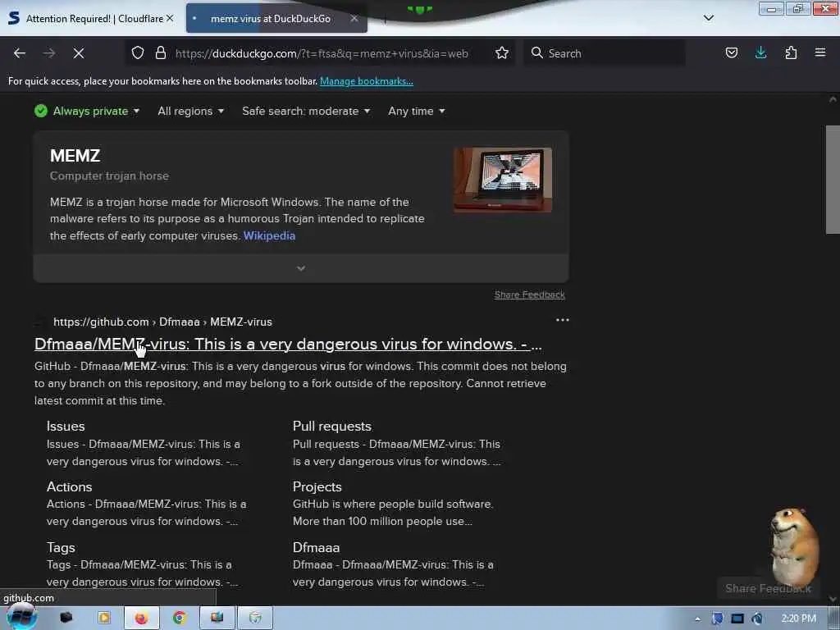Viewport: 840px width, 630px height.
Task: Open the black cube taskbar icon
Action: click(x=66, y=619)
